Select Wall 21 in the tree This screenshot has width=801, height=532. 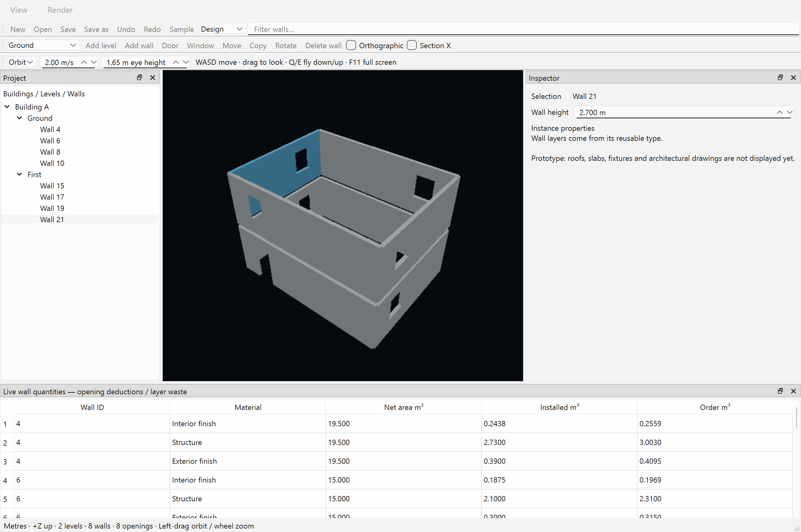[x=52, y=219]
